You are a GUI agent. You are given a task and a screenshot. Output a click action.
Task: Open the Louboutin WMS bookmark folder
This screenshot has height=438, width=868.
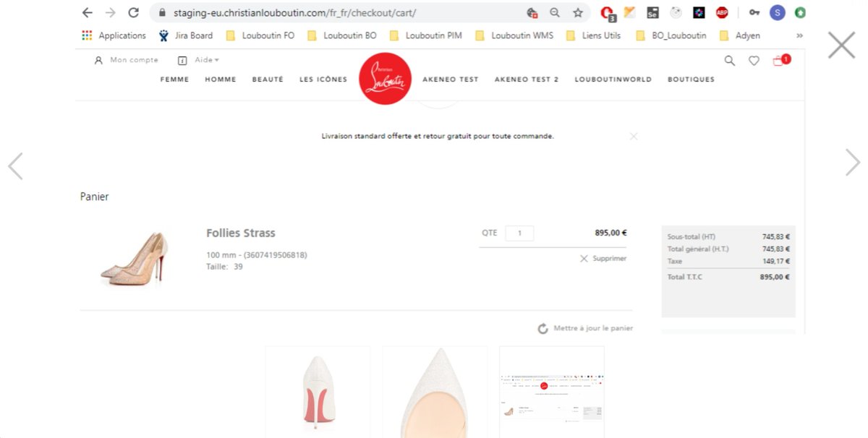[x=514, y=35]
